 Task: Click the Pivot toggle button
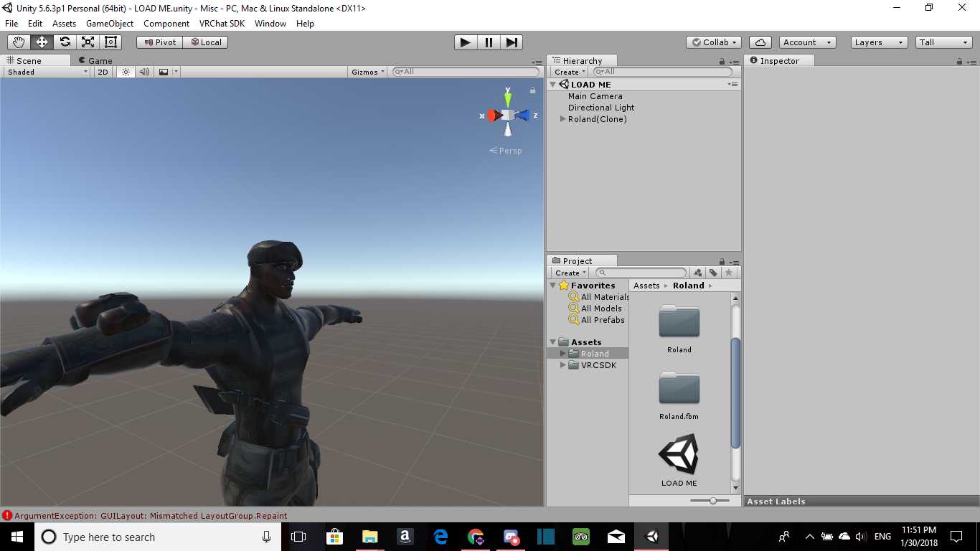click(x=159, y=42)
